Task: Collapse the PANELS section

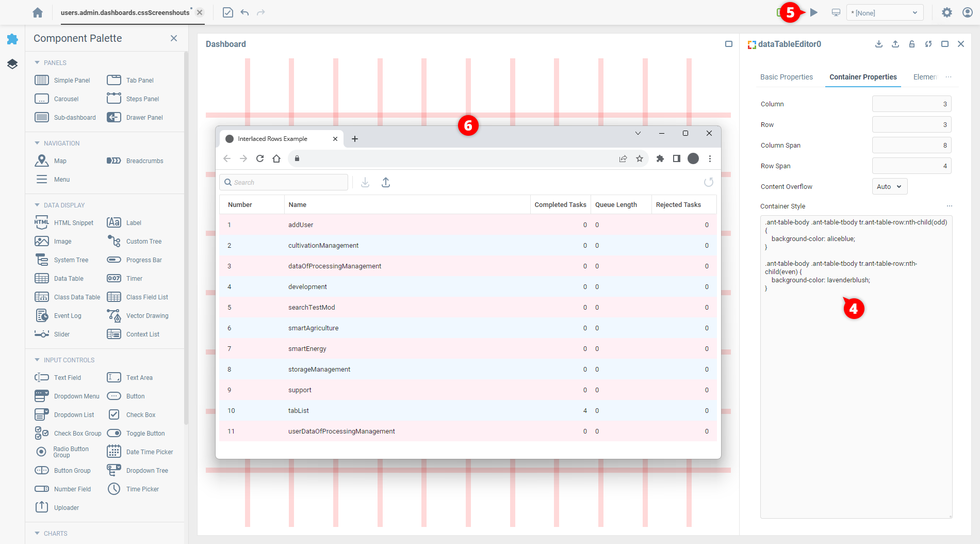Action: coord(37,62)
